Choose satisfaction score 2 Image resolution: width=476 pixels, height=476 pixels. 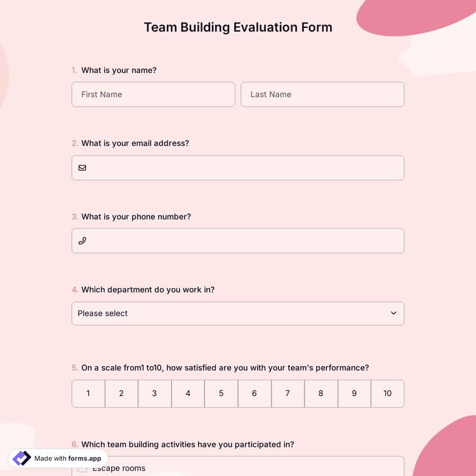click(121, 393)
